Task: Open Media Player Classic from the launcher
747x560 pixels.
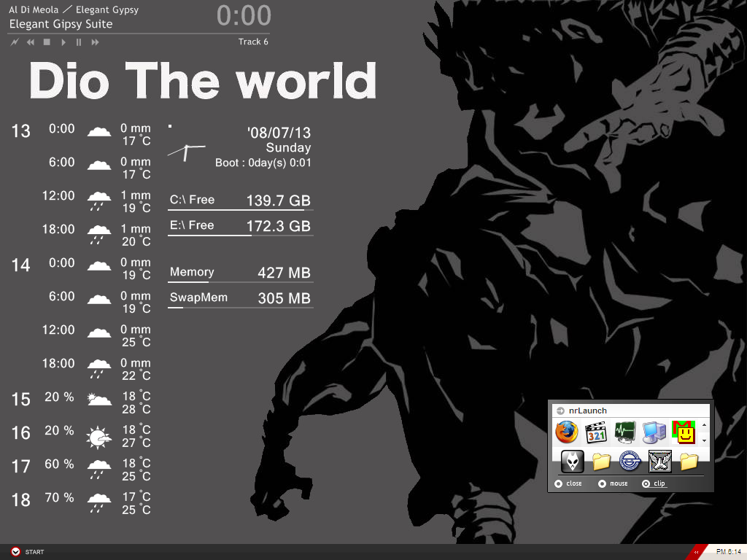Action: (x=597, y=432)
